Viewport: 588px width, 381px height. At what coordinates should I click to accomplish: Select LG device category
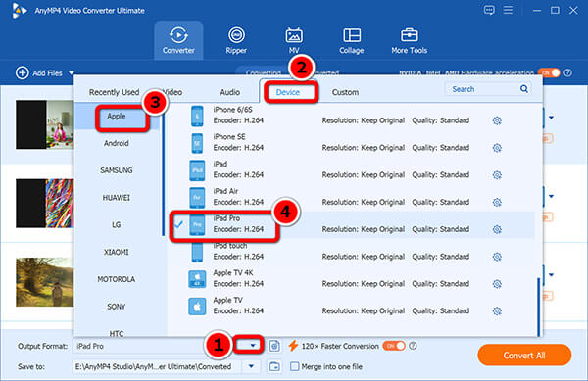117,224
